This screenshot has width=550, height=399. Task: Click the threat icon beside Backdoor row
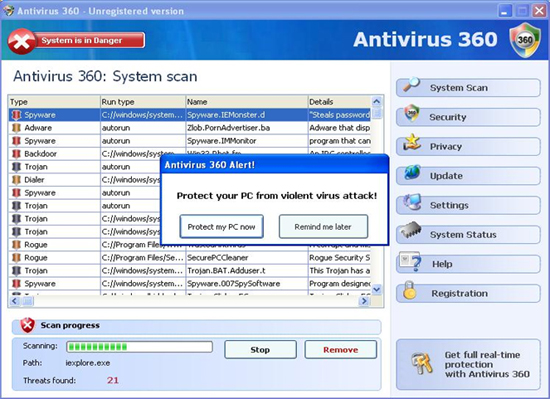[x=16, y=154]
